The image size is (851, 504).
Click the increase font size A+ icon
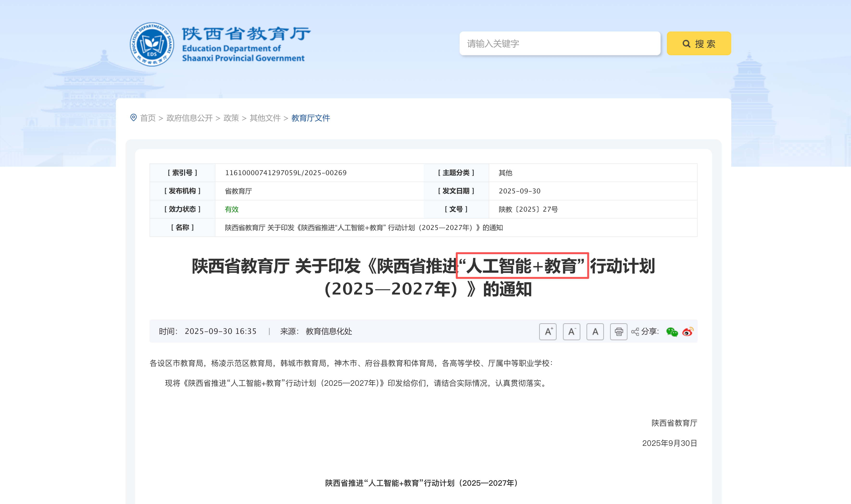548,332
